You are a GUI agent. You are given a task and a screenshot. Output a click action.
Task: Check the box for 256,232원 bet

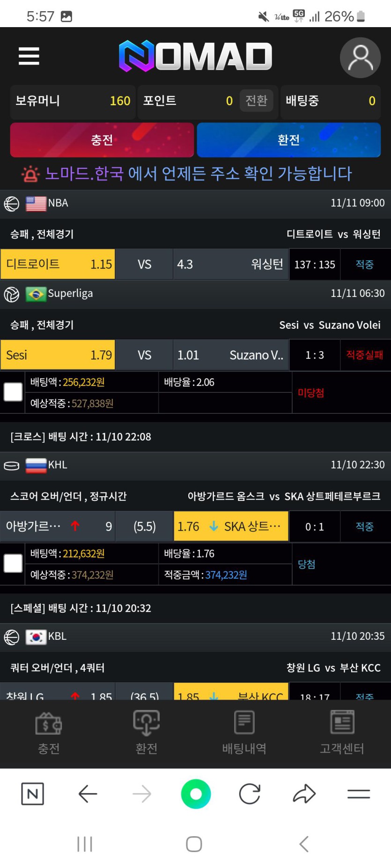tap(13, 392)
